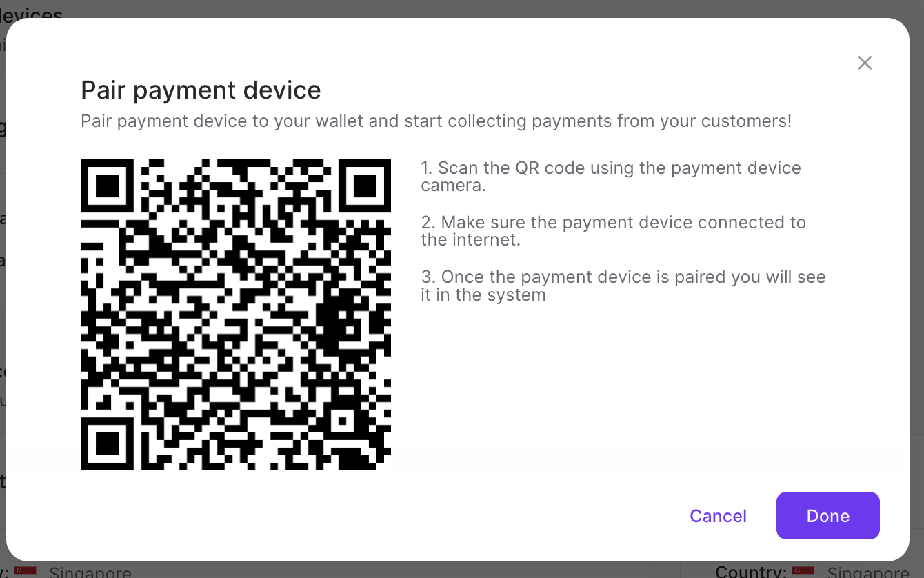Click the bottom-left finder square of the QR code
This screenshot has height=578, width=924.
click(107, 443)
